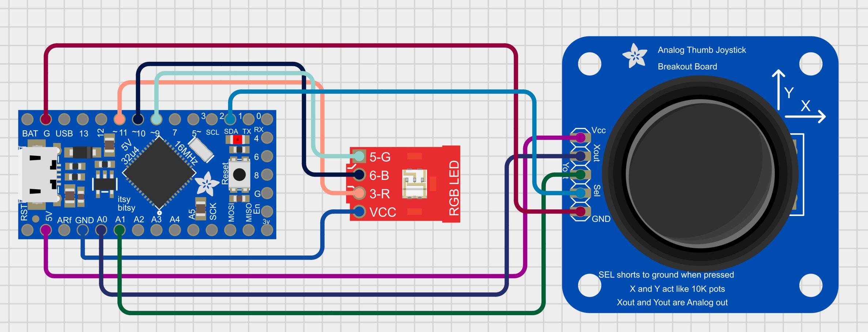Image resolution: width=868 pixels, height=332 pixels.
Task: Select the A4 pin on the ItsyBitsy
Action: coord(175,230)
